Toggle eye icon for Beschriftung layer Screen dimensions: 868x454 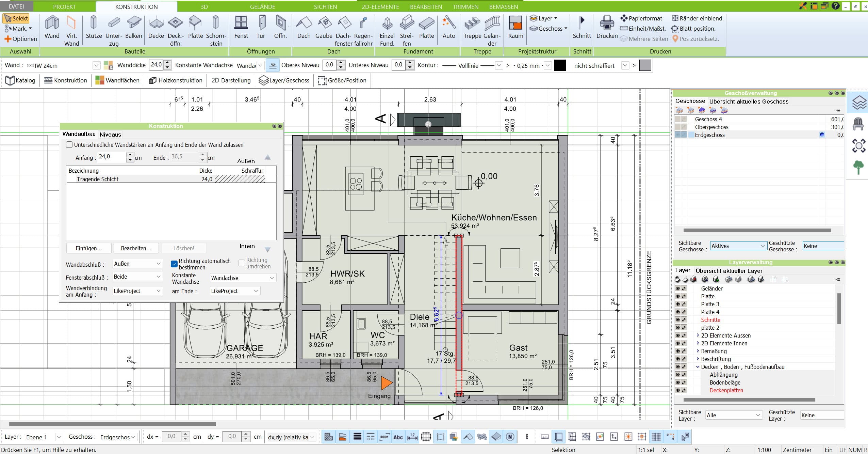[x=677, y=359]
